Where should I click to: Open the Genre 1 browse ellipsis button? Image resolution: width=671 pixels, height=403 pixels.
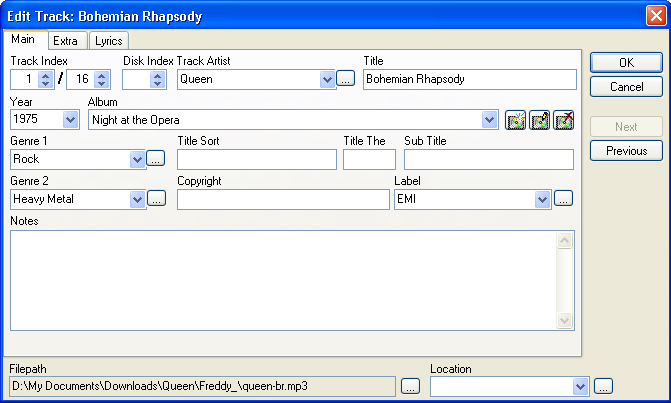156,158
